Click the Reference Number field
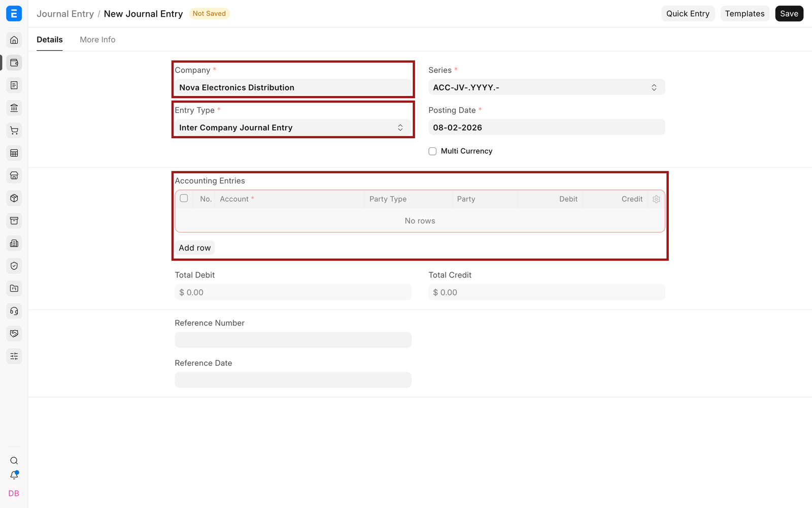The width and height of the screenshot is (812, 508). 293,340
